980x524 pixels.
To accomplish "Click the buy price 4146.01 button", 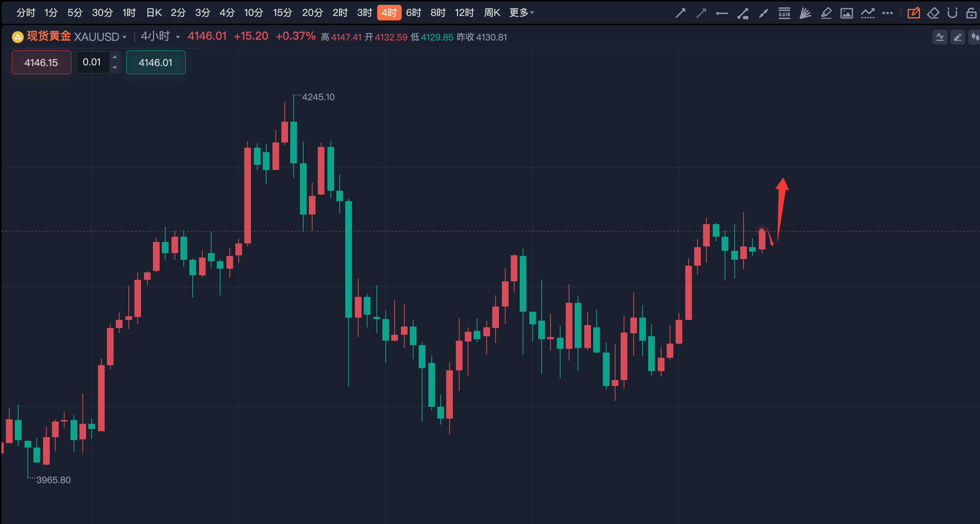I will [155, 62].
